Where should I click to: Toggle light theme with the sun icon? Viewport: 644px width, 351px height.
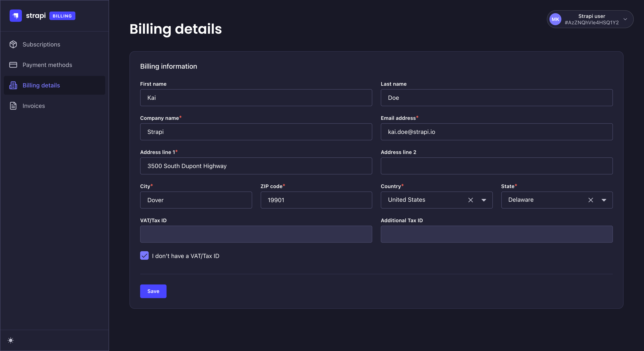tap(10, 340)
